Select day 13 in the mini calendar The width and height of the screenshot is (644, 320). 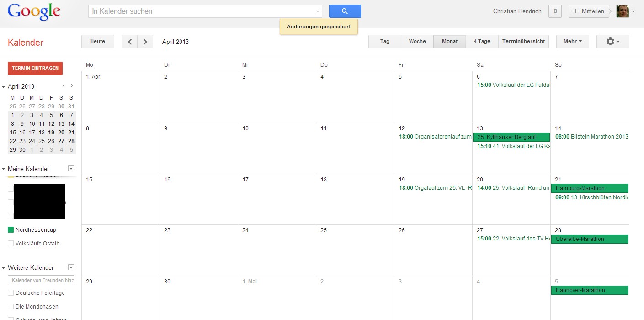coord(61,124)
